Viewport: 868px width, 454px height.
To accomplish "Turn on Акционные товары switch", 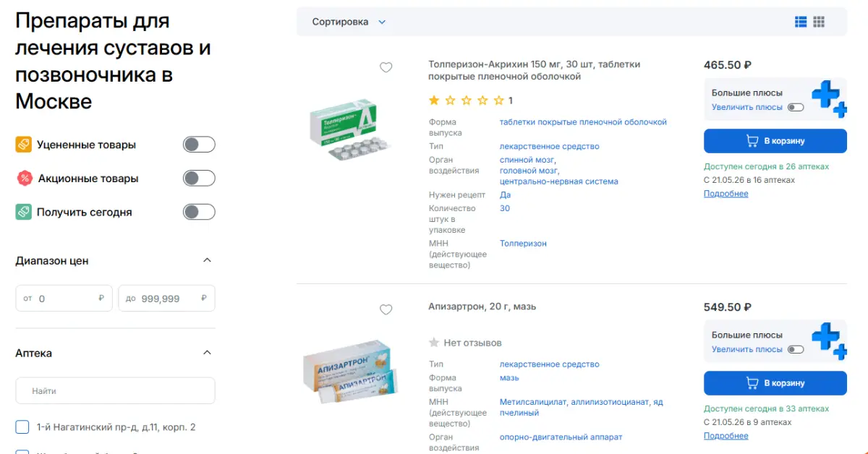I will (x=199, y=179).
